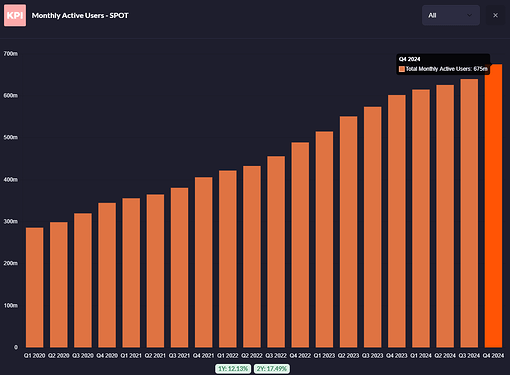Click the Q3 2021 bar
The height and width of the screenshot is (375, 510).
click(179, 267)
